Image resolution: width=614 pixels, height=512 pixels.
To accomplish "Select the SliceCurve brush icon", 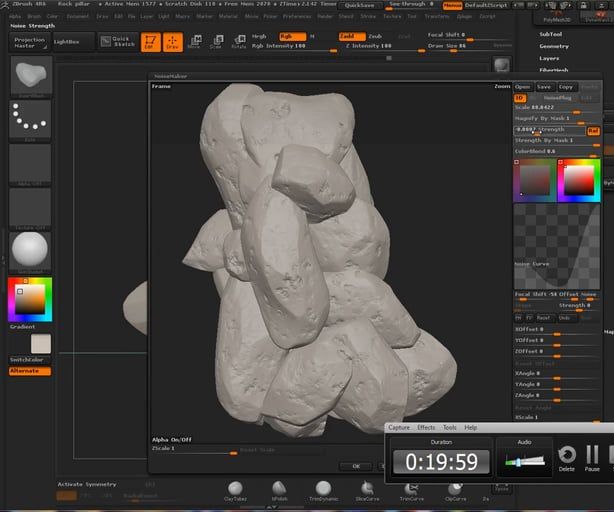I will point(367,491).
